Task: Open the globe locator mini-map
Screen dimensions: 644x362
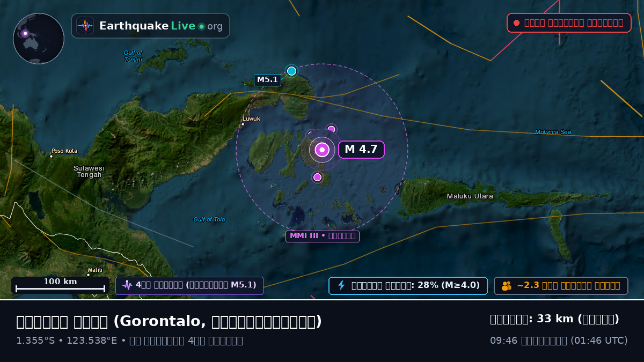Action: click(39, 39)
